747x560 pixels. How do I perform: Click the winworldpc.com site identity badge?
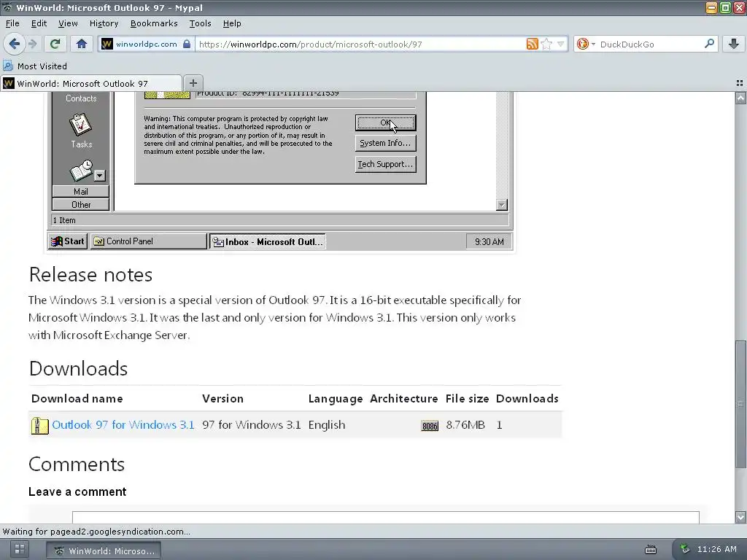146,44
